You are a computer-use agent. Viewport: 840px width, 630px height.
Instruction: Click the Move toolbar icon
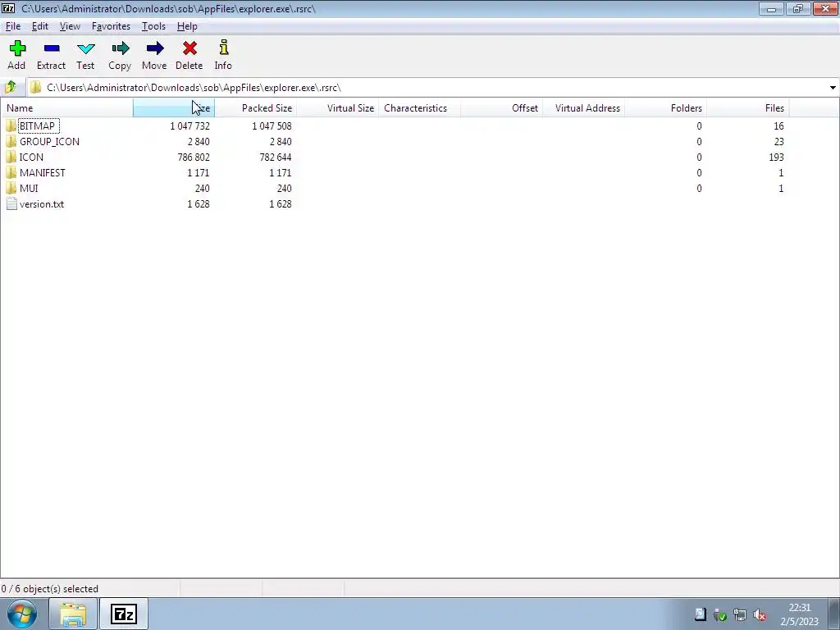click(x=154, y=48)
